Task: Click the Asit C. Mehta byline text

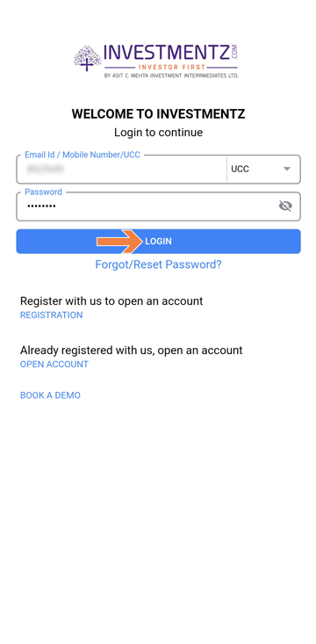Action: (171, 76)
